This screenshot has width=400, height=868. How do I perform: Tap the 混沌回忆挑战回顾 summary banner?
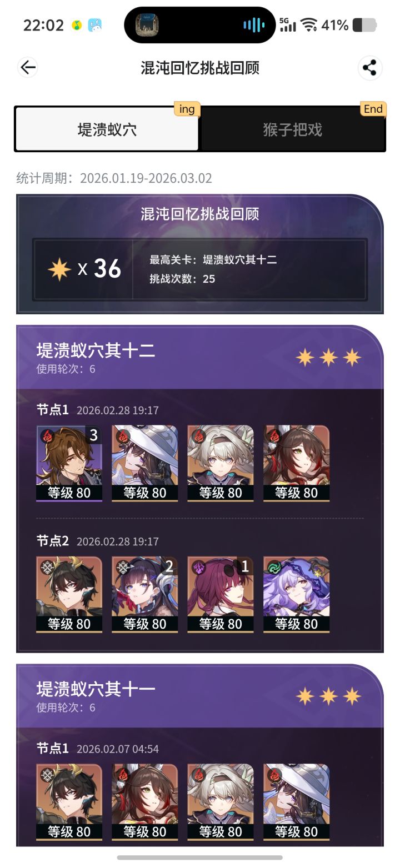[x=200, y=254]
